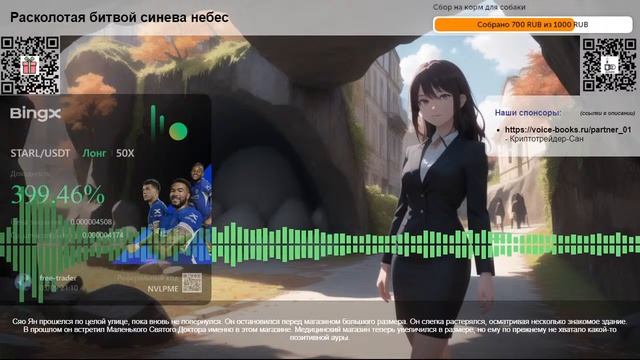
Task: Click the 50X leverage label
Action: [125, 153]
